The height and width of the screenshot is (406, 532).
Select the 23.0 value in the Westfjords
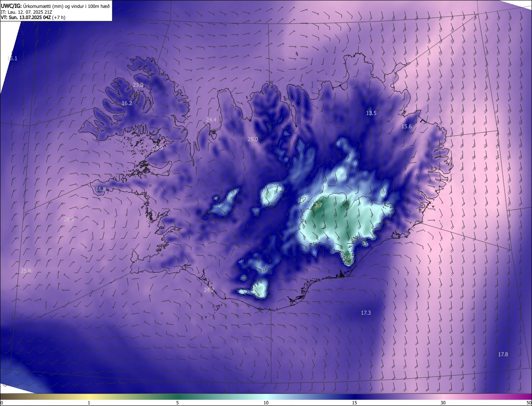[x=138, y=85]
